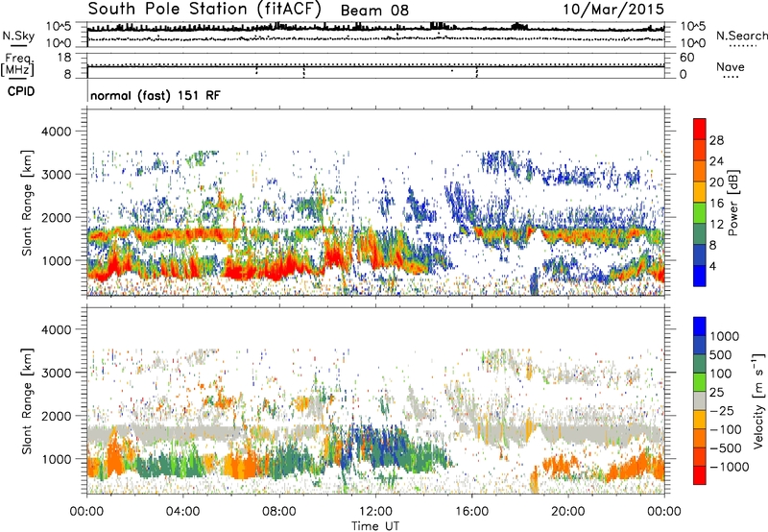Click the '2000' tick of the velocity panel
Screen dimensions: 768x532
(56, 416)
